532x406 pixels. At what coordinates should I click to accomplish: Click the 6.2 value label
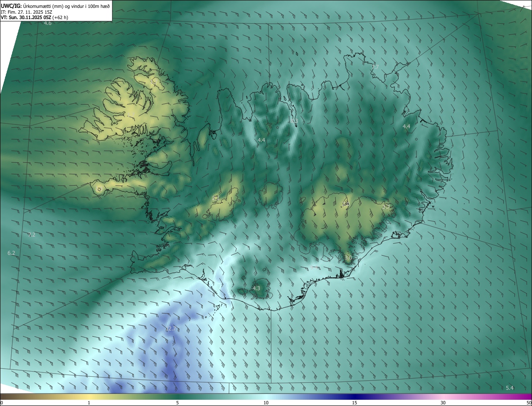(11, 253)
